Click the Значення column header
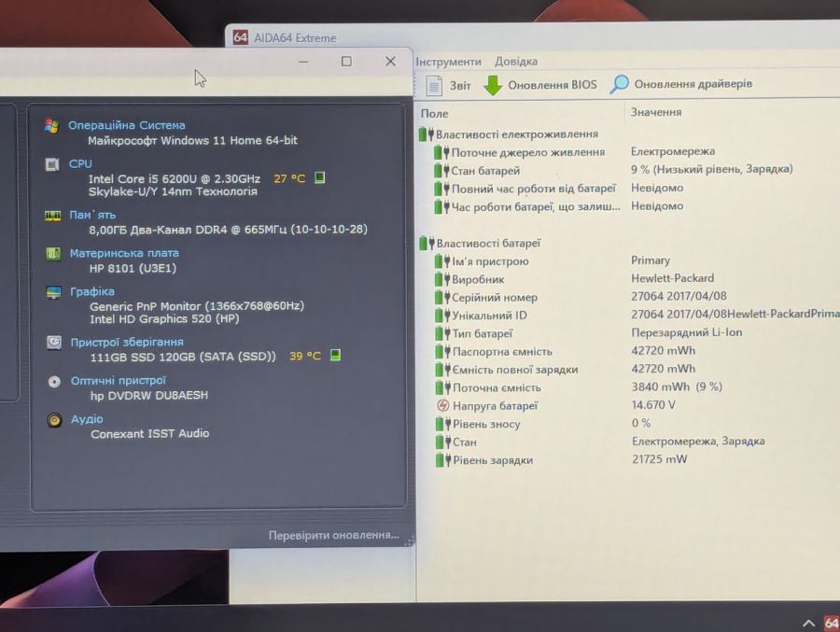Image resolution: width=840 pixels, height=632 pixels. (656, 112)
